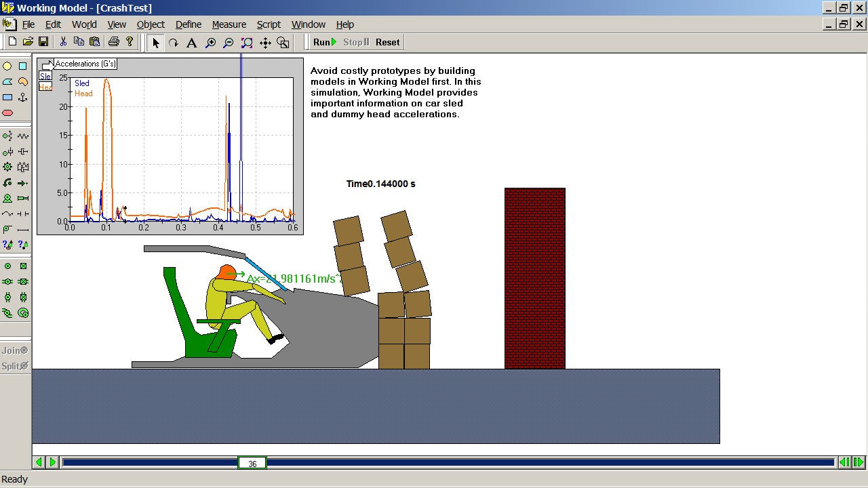Click the Print icon
This screenshot has height=488, width=868.
coord(113,42)
